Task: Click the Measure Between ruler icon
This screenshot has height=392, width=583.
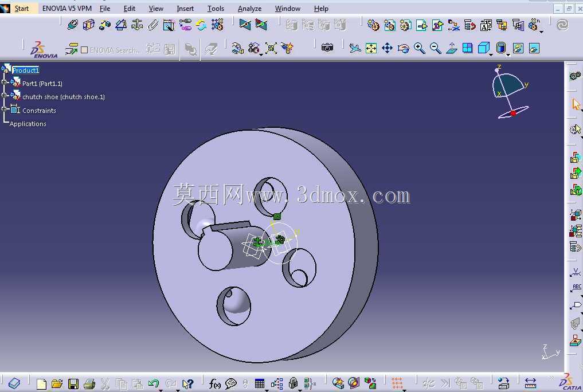Action: 530,383
